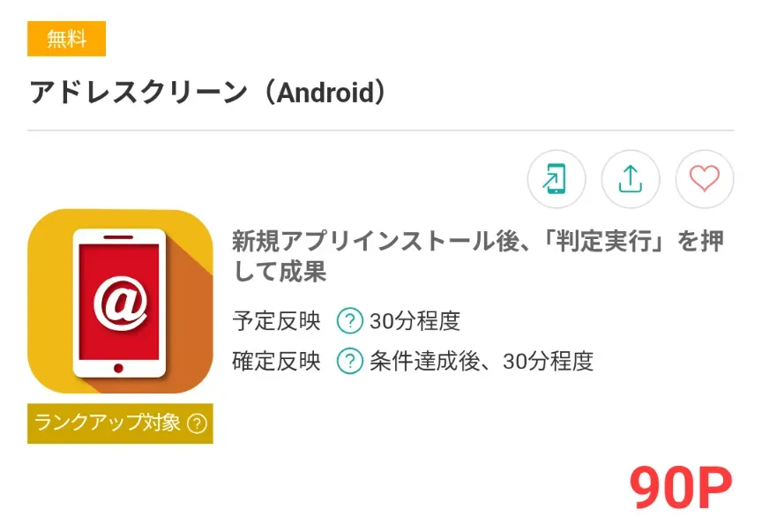Click the white @ symbol on app icon
The width and height of the screenshot is (762, 532).
click(120, 303)
